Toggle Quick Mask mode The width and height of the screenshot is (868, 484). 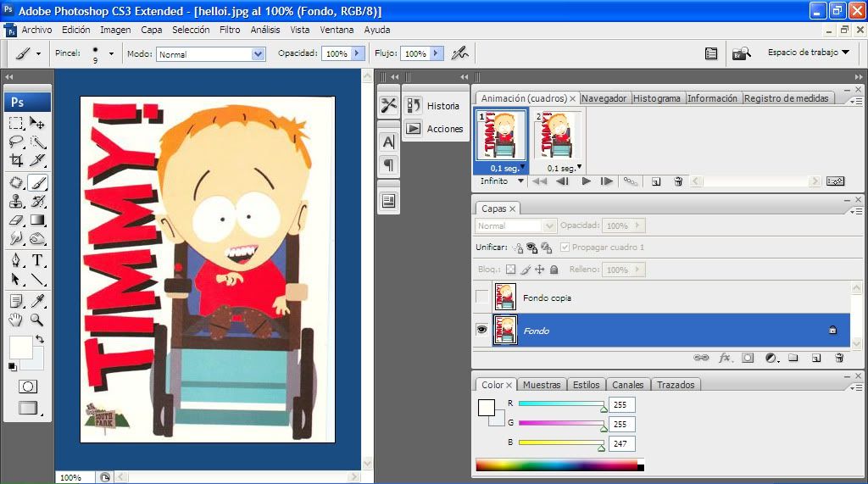coord(28,387)
